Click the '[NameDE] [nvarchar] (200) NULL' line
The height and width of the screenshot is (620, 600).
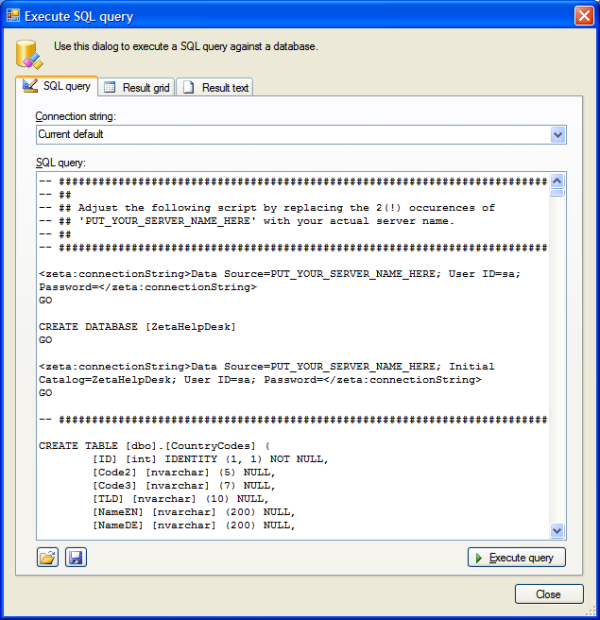(193, 525)
